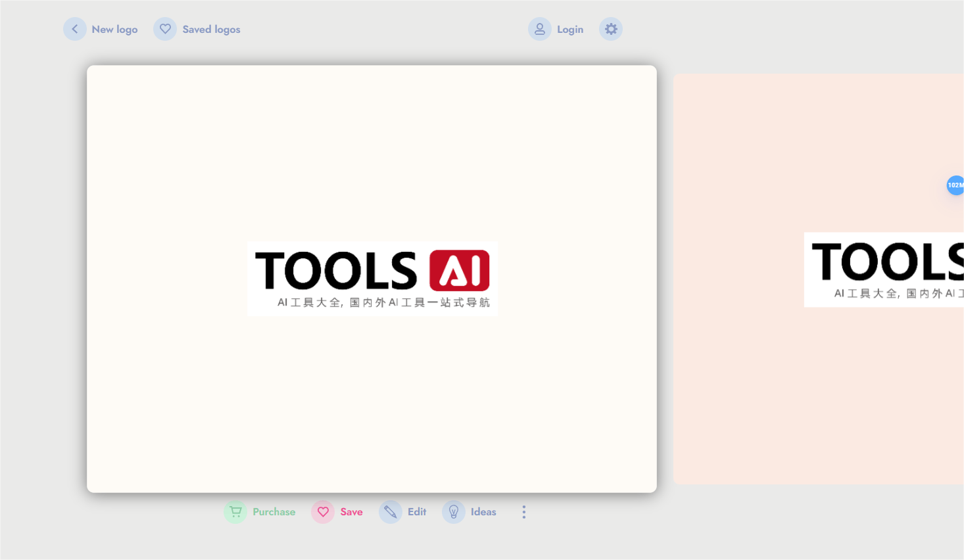The width and height of the screenshot is (964, 560).
Task: Click the Ideas text label
Action: point(483,512)
